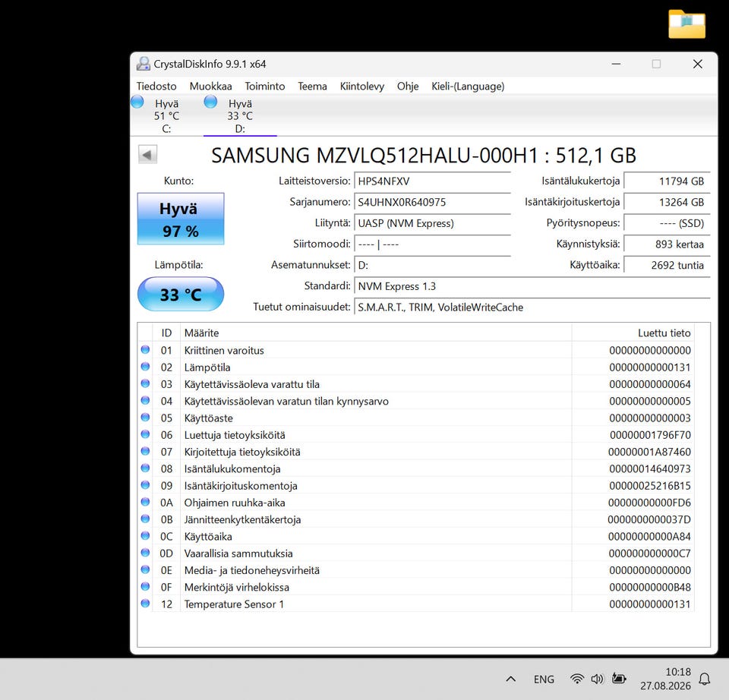Click the Standardi field NVM Express 1.3
The width and height of the screenshot is (729, 700).
click(x=532, y=286)
